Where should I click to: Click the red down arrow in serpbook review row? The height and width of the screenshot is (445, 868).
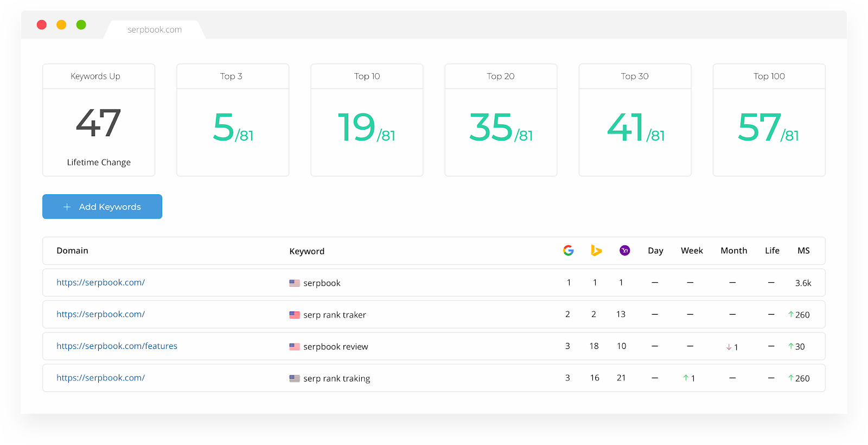[729, 347]
